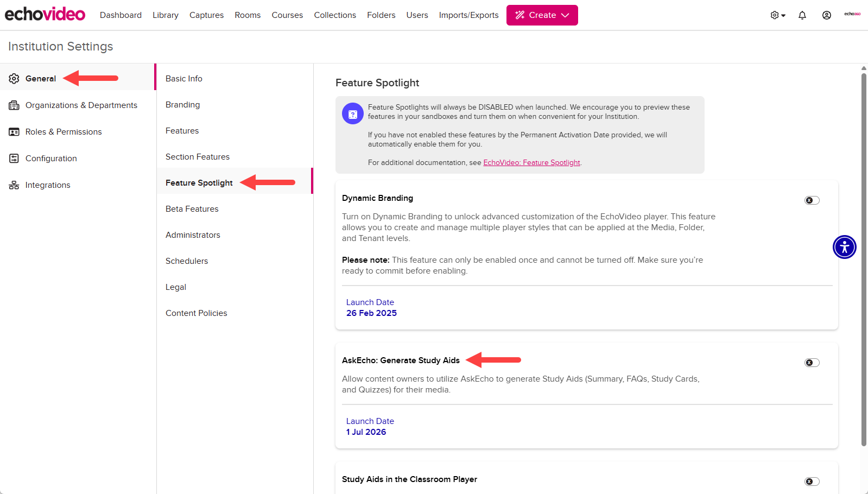The height and width of the screenshot is (494, 868).
Task: Select General settings section
Action: [x=78, y=77]
